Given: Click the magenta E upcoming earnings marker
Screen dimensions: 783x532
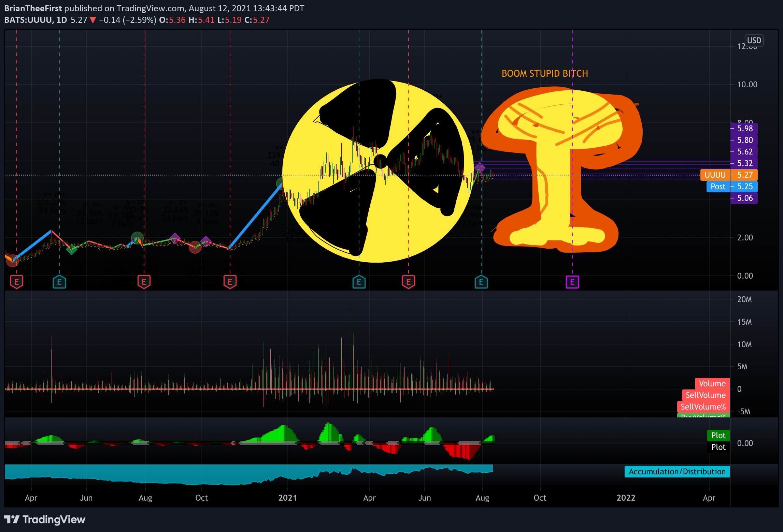Looking at the screenshot, I should point(572,282).
